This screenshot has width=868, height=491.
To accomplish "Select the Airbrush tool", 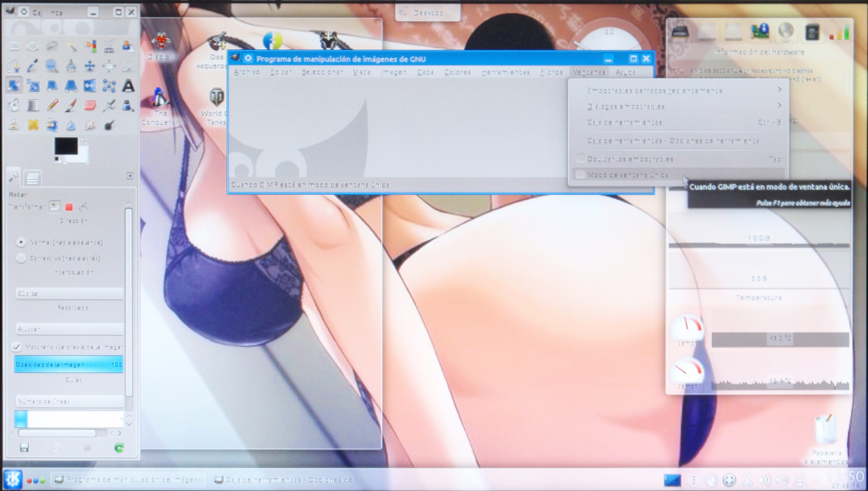I will tap(109, 105).
